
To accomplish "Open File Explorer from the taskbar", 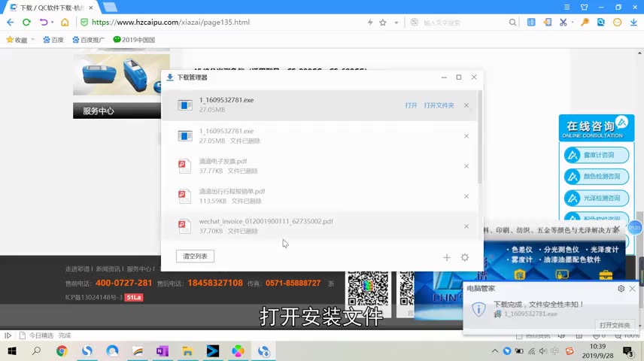I will pyautogui.click(x=187, y=351).
